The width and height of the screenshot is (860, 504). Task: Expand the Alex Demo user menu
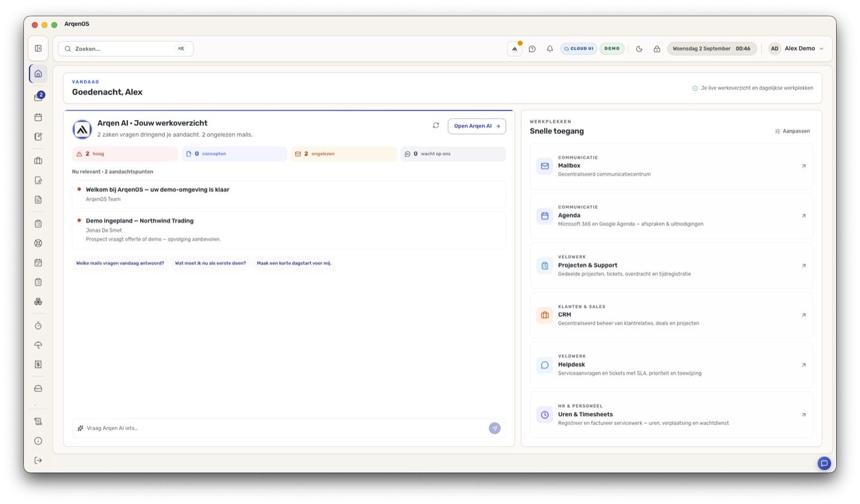(796, 48)
